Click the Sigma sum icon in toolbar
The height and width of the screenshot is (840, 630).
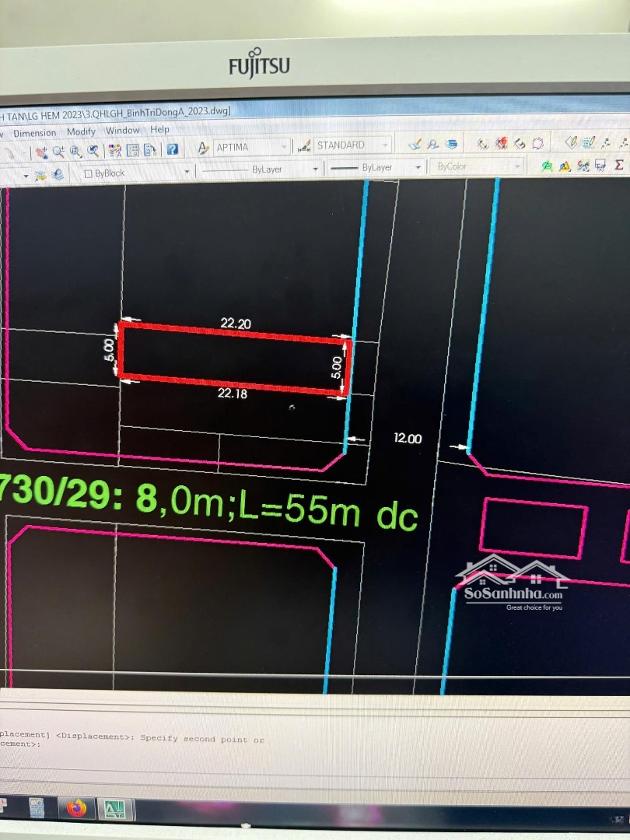click(619, 165)
